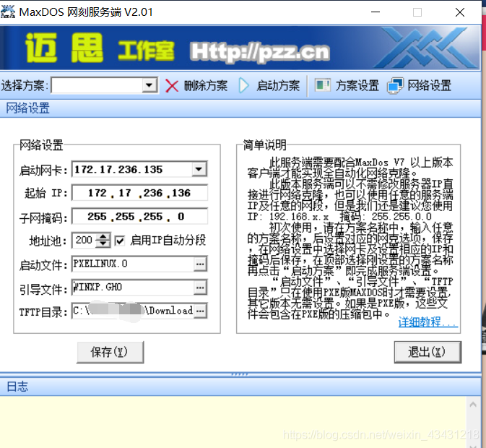This screenshot has width=486, height=448.
Task: Click the log panel scroll up arrow
Action: point(473,405)
